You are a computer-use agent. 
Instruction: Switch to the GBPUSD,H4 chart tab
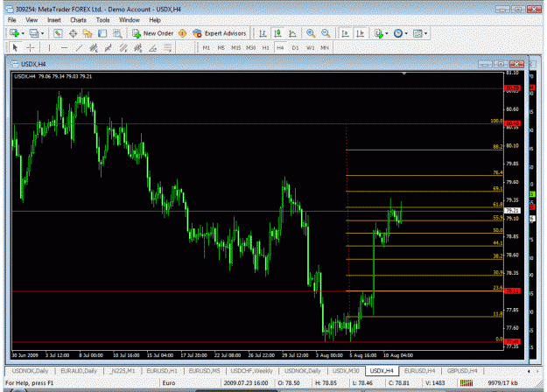[x=462, y=371]
